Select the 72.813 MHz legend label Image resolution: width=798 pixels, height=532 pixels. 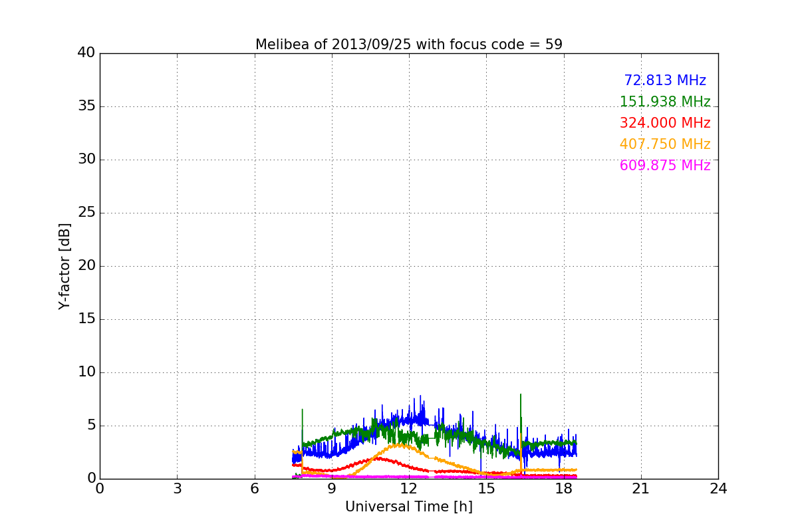(x=665, y=80)
